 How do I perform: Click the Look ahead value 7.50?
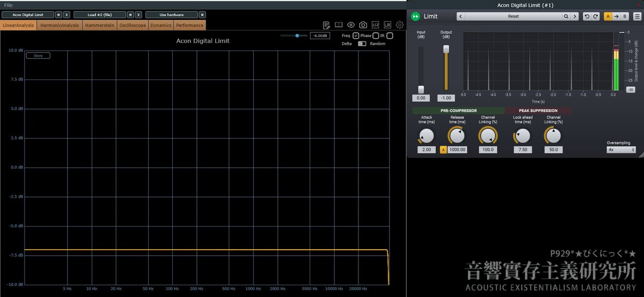523,150
